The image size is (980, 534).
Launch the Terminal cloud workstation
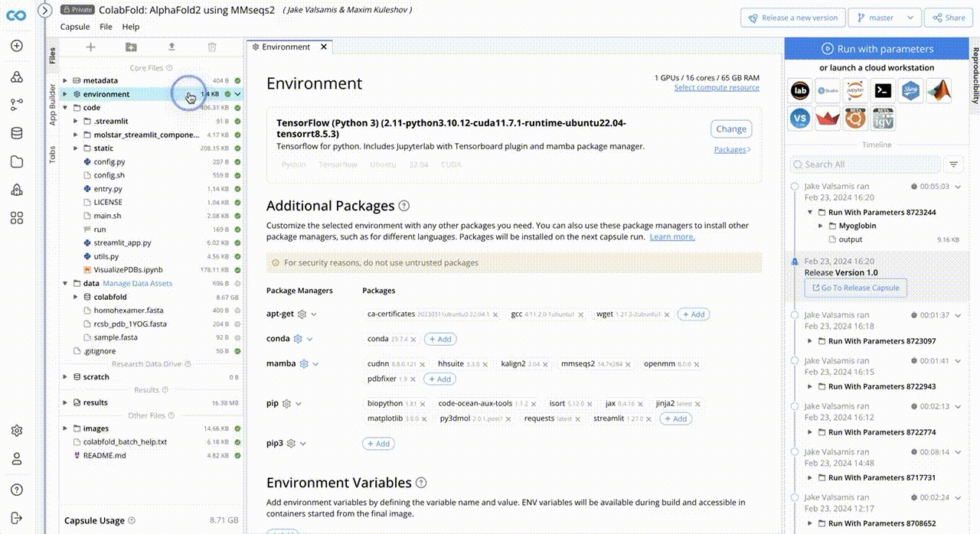(882, 90)
